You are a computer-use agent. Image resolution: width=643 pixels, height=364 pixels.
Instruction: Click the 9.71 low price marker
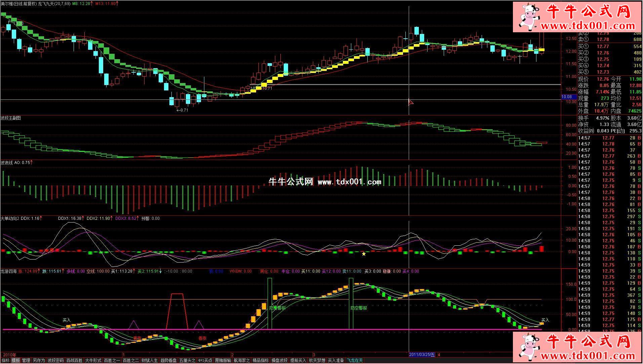[x=183, y=110]
